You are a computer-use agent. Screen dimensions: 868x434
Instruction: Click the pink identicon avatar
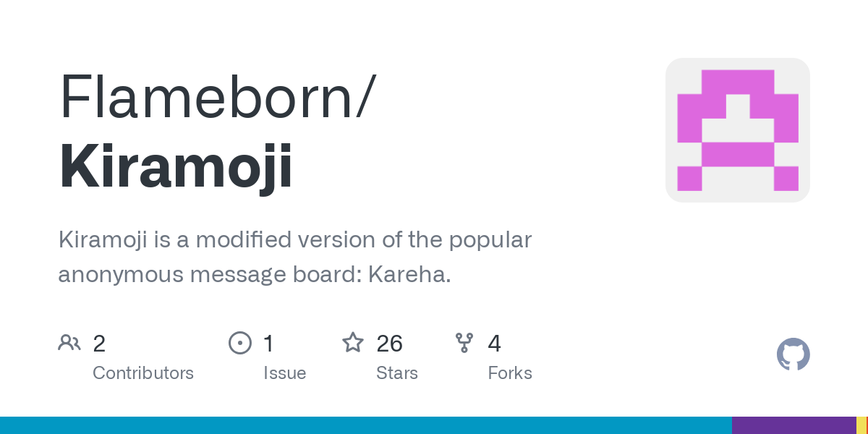[737, 130]
